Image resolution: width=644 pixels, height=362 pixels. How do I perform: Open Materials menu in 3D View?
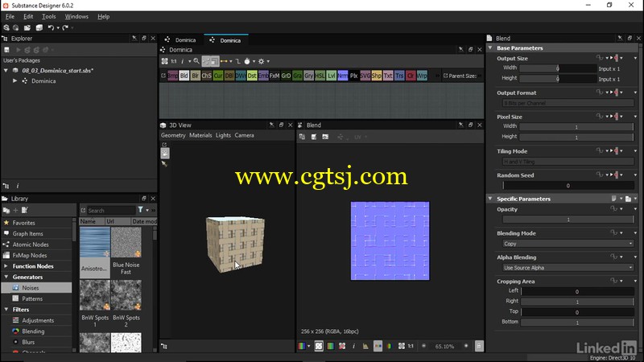[x=200, y=135]
